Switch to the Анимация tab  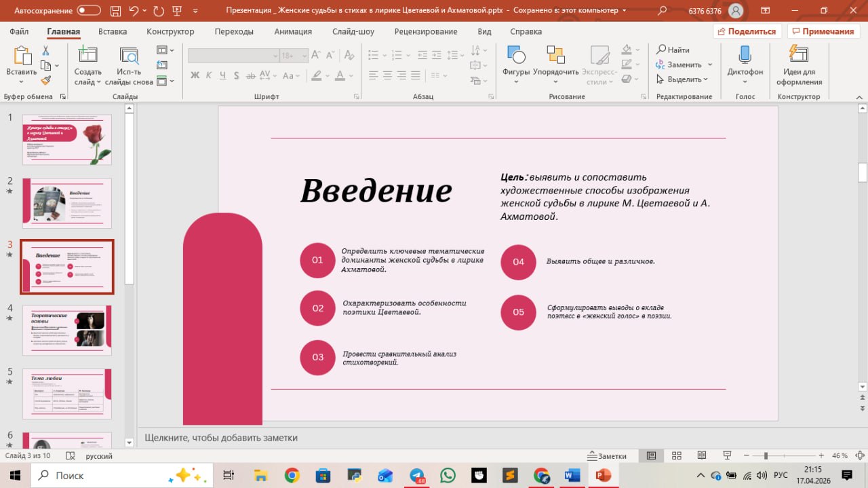coord(293,31)
